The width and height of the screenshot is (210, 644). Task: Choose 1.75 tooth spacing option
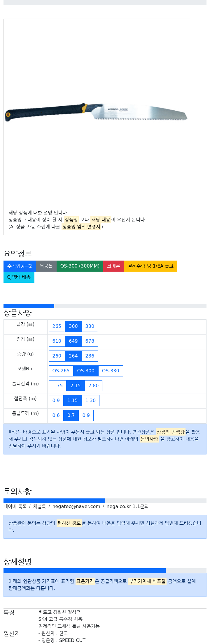click(x=57, y=386)
